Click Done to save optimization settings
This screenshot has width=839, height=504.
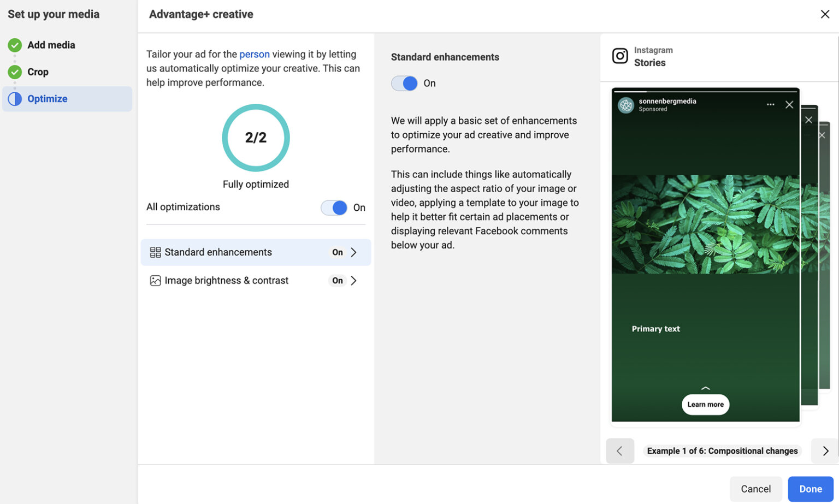coord(811,489)
